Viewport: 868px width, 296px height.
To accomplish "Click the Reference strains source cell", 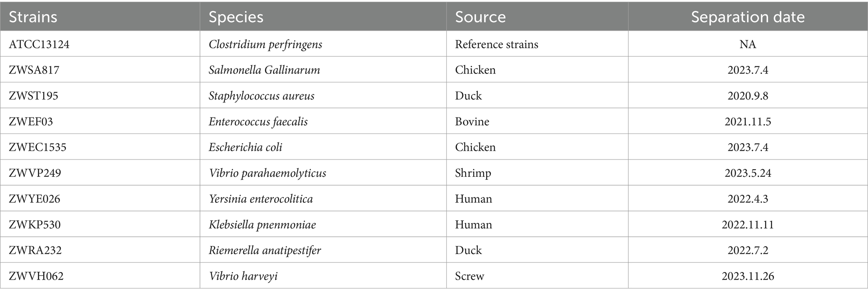I will pyautogui.click(x=537, y=44).
